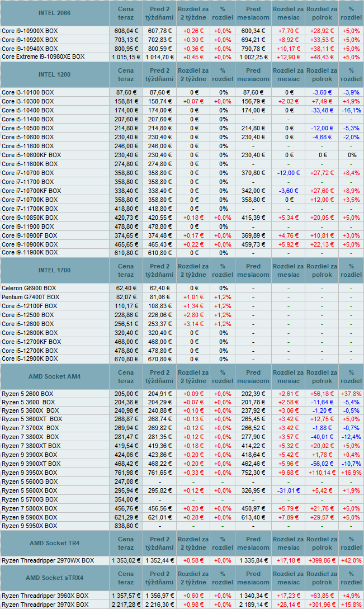The height and width of the screenshot is (609, 364).
Task: Click the INTEL 1200 section header
Action: (x=54, y=74)
